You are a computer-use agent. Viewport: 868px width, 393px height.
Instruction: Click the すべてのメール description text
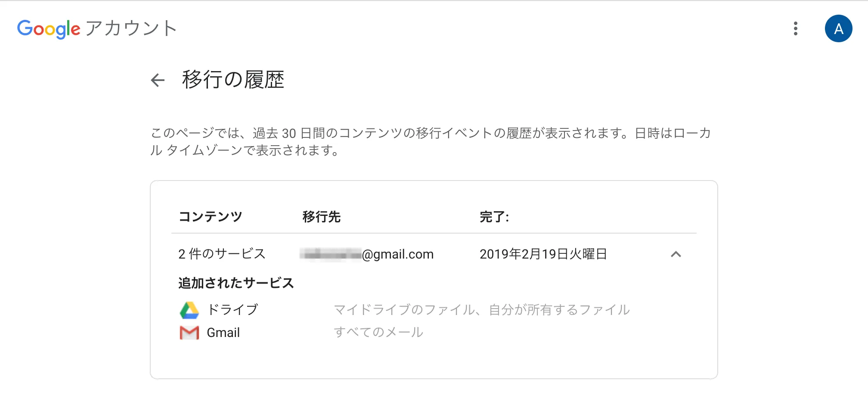(x=378, y=332)
